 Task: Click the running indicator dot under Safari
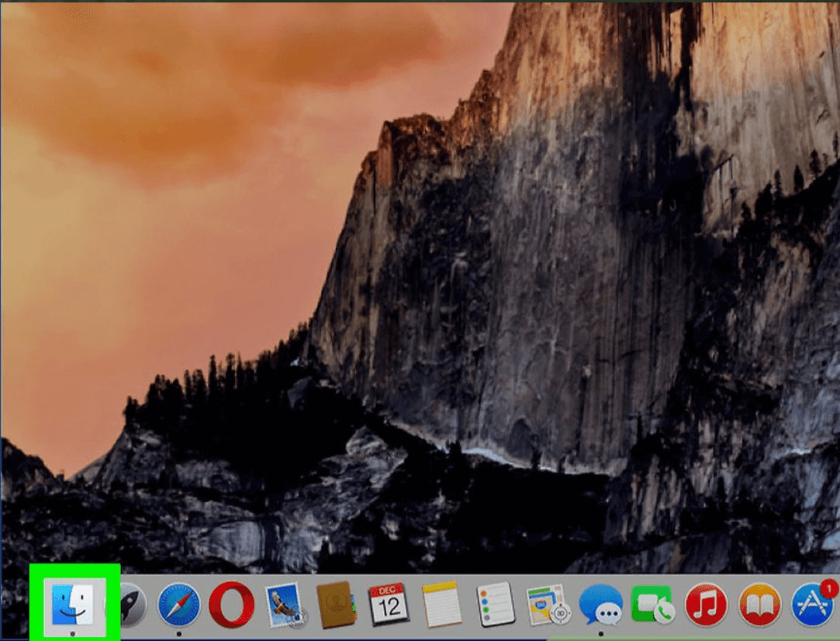(178, 633)
